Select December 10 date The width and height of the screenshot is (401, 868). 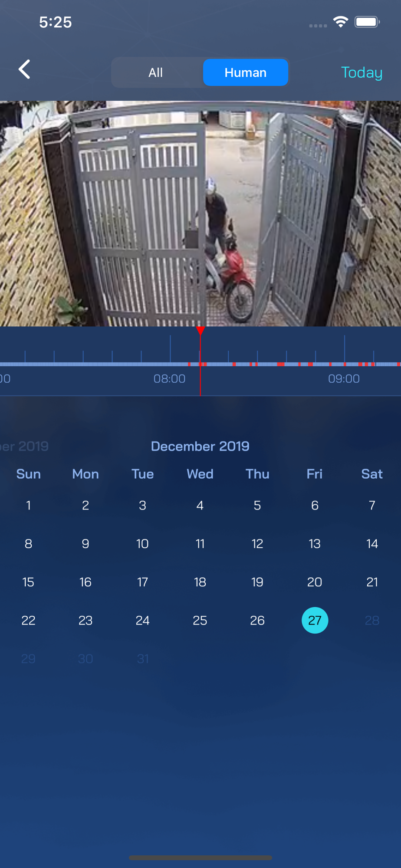tap(142, 544)
